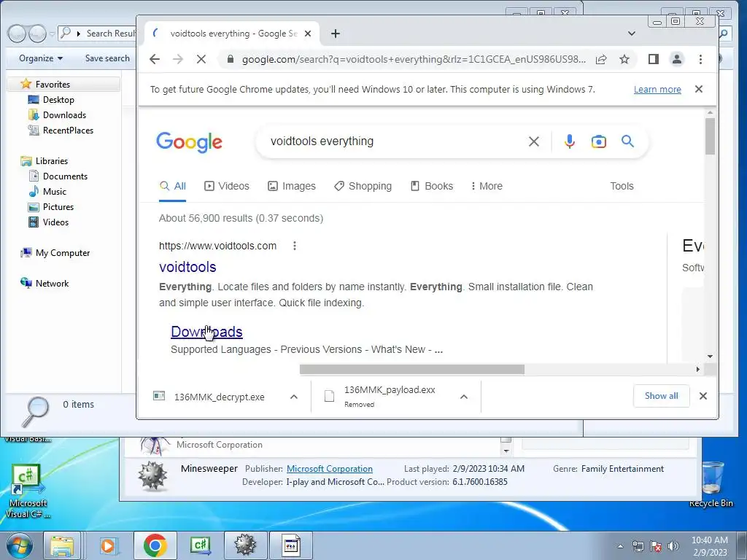This screenshot has width=747, height=560.
Task: Dismiss the Chrome updates notice bar
Action: coord(698,89)
